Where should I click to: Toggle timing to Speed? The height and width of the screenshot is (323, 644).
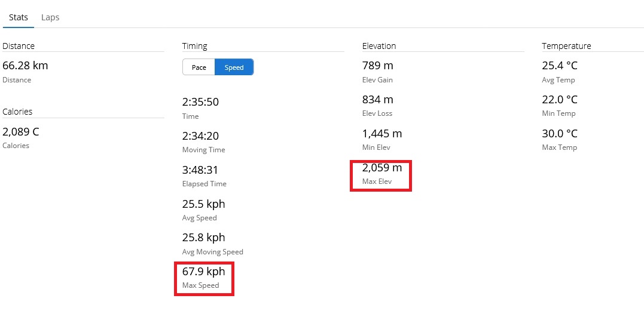coord(234,67)
